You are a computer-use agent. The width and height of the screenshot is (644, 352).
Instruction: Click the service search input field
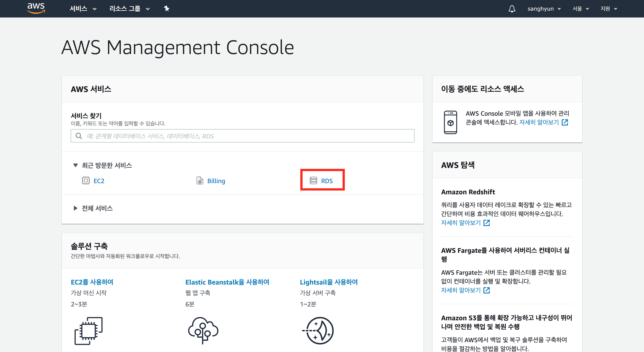point(242,136)
